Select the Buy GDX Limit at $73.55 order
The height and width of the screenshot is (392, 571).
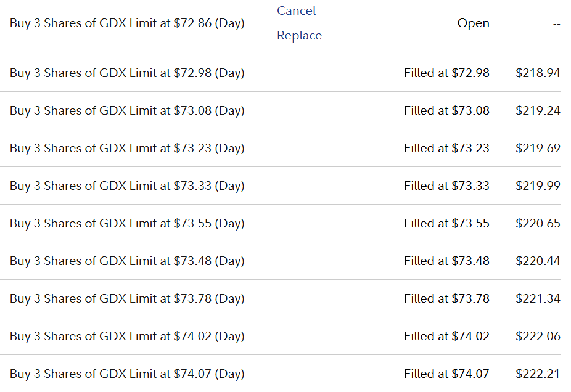coord(127,224)
